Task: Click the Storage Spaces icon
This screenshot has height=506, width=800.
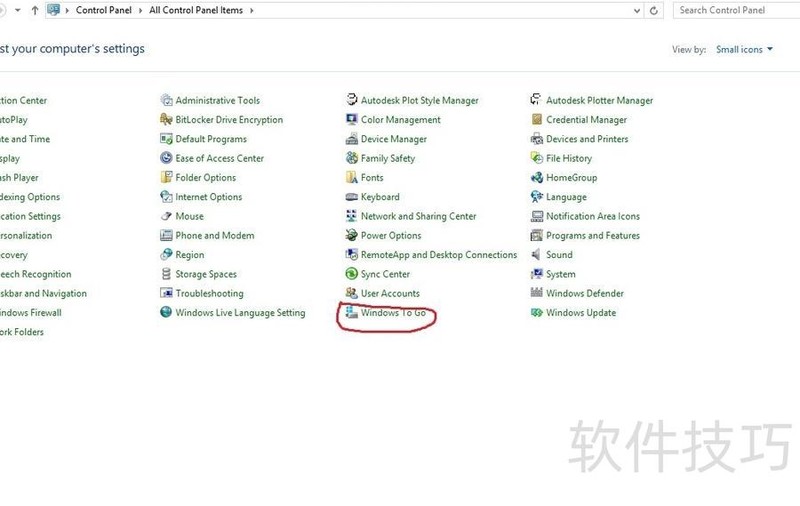Action: pos(166,274)
